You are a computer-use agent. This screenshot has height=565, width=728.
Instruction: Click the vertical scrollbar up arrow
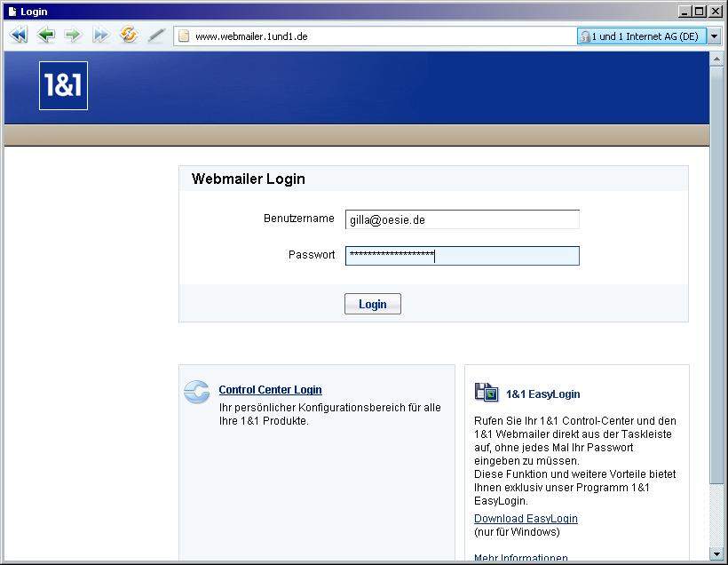pos(716,59)
